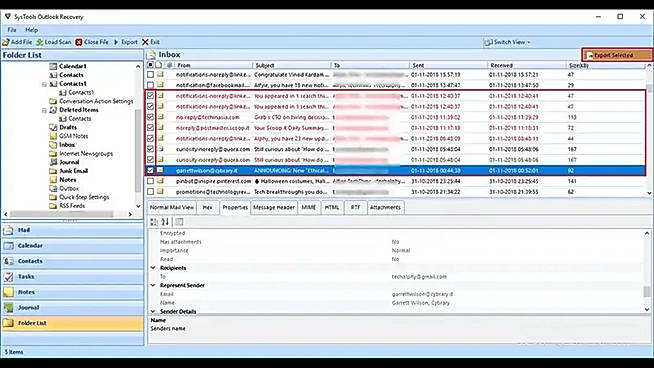Select Quick Step Settings folder
The height and width of the screenshot is (368, 654).
84,197
